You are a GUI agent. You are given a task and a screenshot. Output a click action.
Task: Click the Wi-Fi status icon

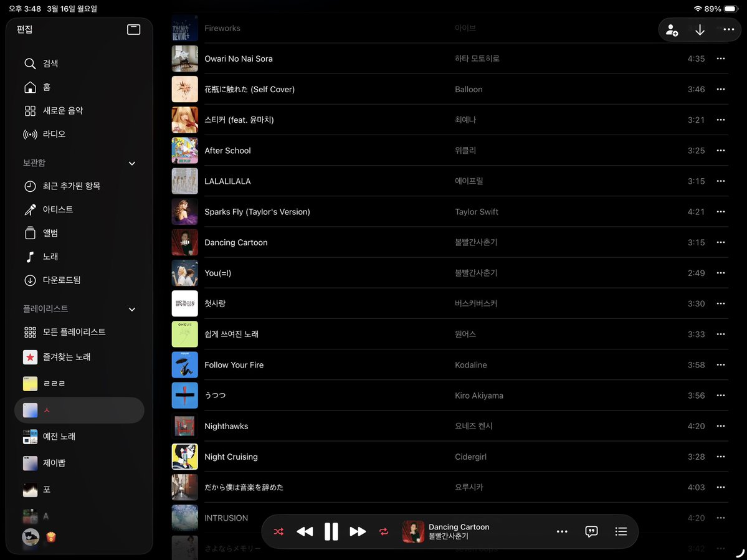(698, 9)
